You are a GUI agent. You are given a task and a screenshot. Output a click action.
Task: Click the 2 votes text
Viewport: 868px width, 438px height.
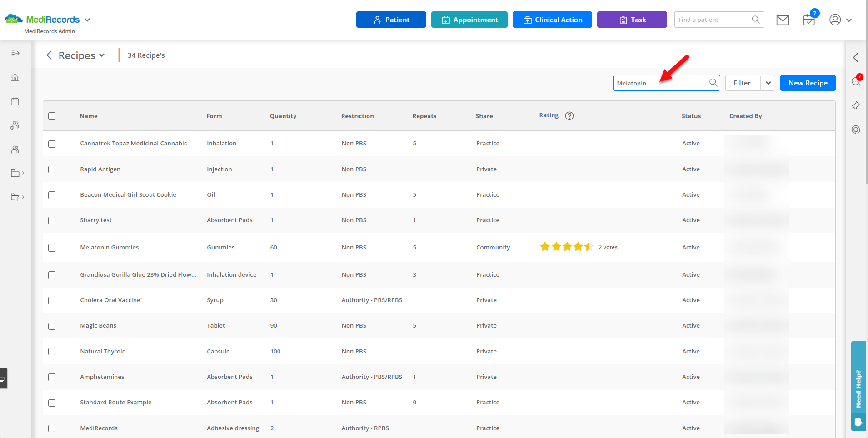click(x=608, y=247)
